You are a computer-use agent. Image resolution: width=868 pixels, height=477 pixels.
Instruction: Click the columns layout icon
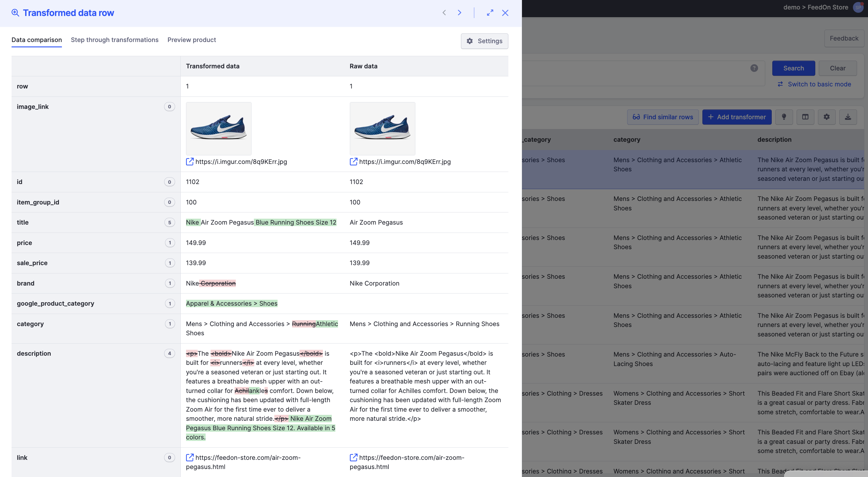[805, 117]
